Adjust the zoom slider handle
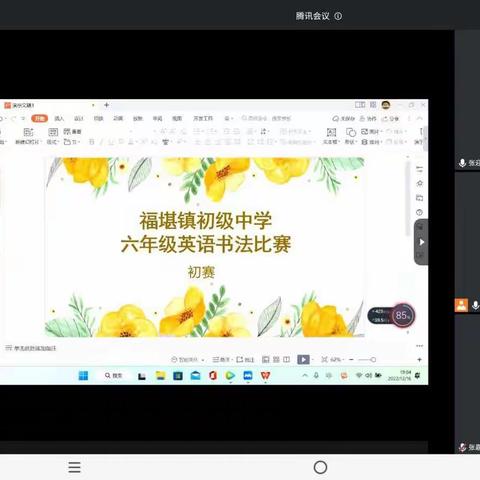Image resolution: width=480 pixels, height=480 pixels. pyautogui.click(x=373, y=360)
